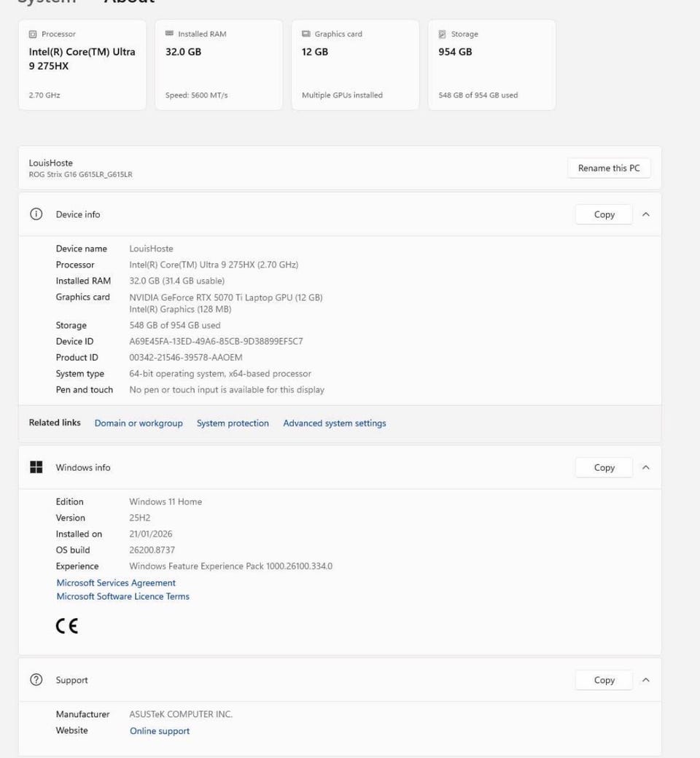Click the Processor chip icon
The image size is (700, 758).
[x=33, y=34]
